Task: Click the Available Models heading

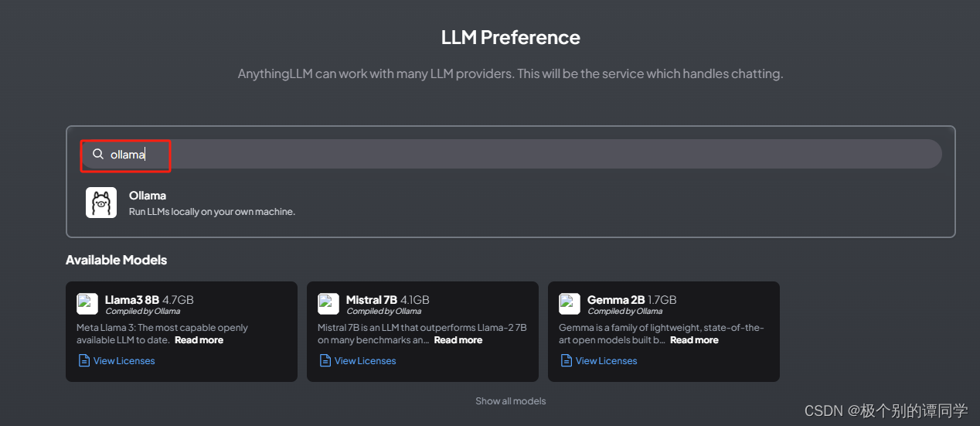Action: [116, 260]
